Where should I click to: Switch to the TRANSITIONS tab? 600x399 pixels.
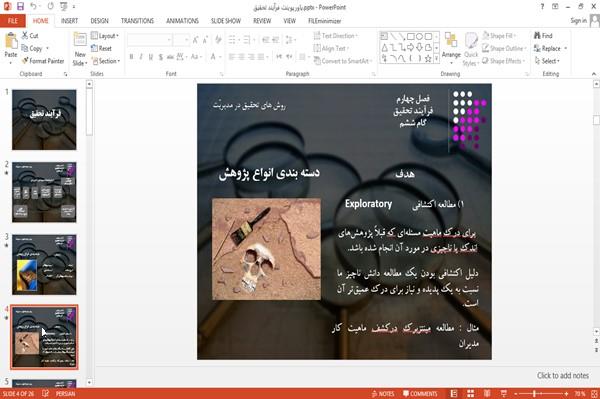(137, 21)
